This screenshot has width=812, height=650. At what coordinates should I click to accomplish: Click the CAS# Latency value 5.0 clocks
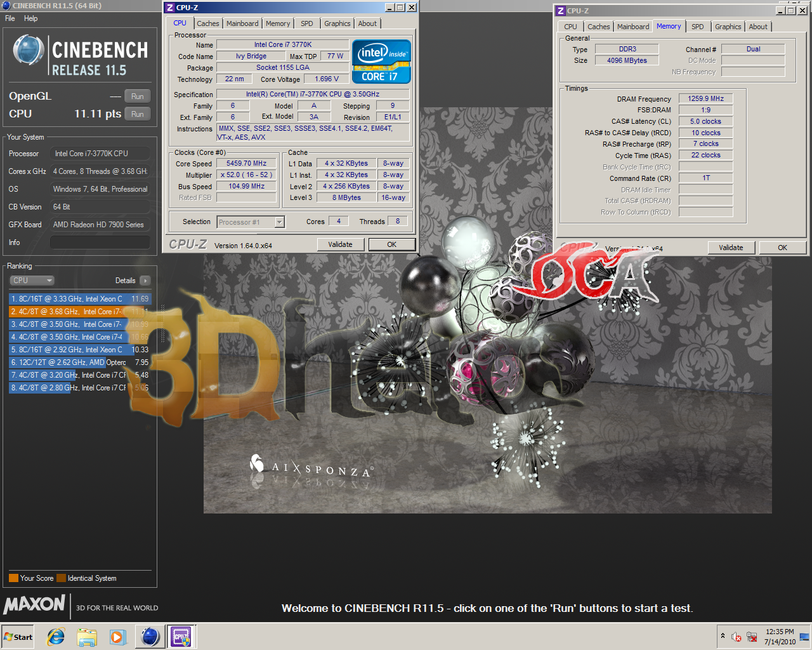pyautogui.click(x=706, y=121)
